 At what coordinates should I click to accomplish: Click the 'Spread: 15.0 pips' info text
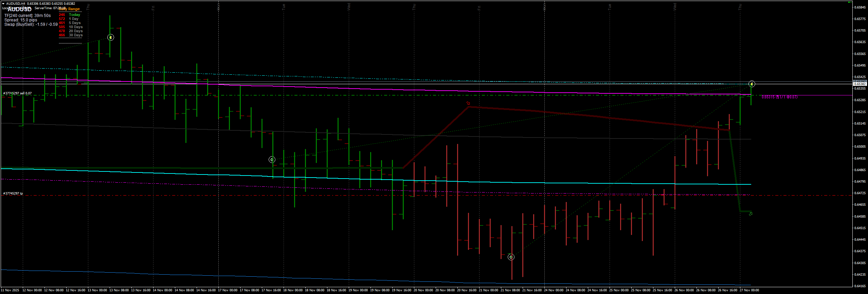(21, 20)
